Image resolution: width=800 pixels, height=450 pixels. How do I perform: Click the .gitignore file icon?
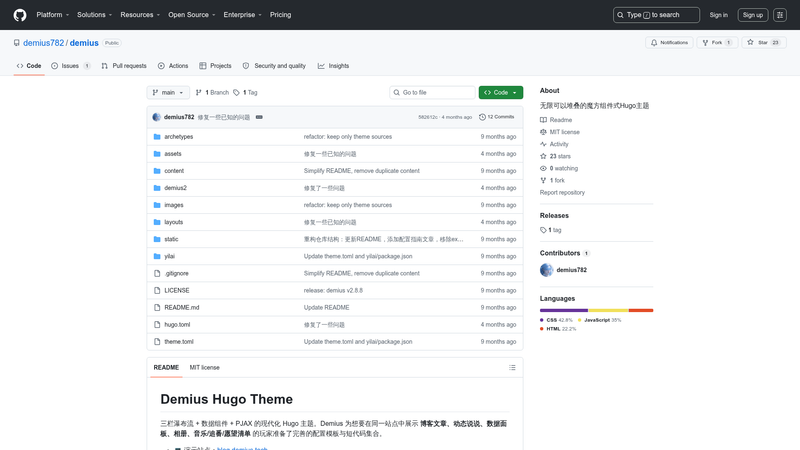(157, 273)
